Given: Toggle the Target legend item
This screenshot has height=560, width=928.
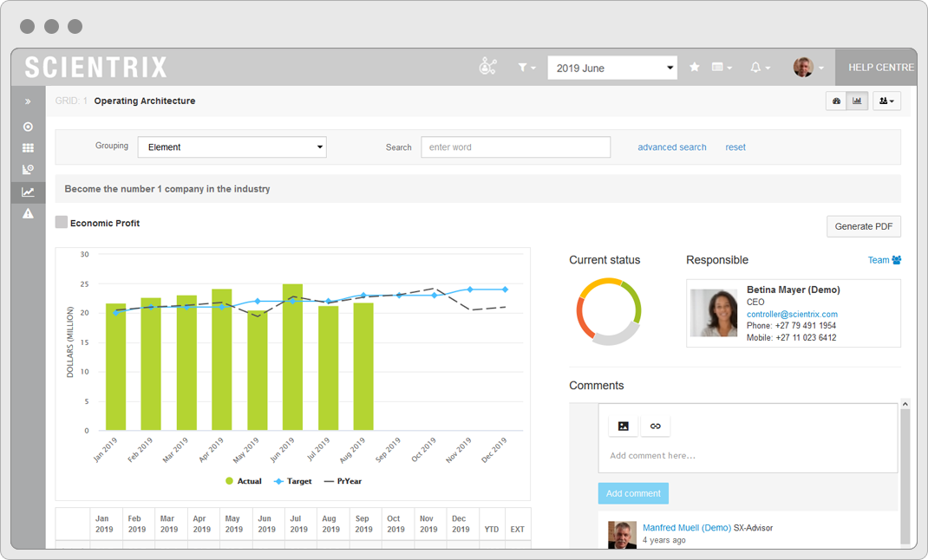Looking at the screenshot, I should 292,481.
